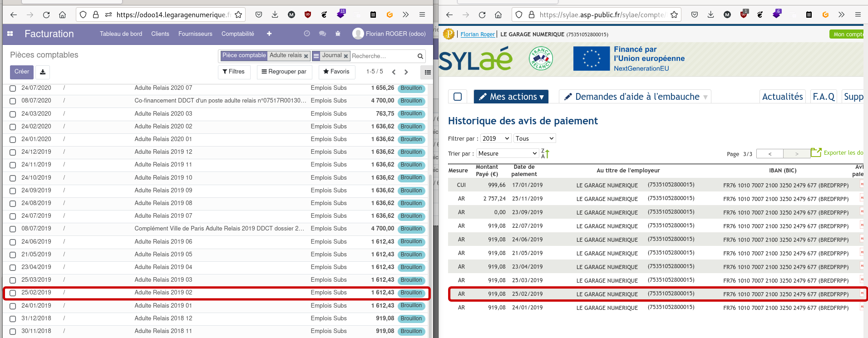This screenshot has width=868, height=338.
Task: Open F.A.Q tab in SYLAE
Action: (824, 97)
